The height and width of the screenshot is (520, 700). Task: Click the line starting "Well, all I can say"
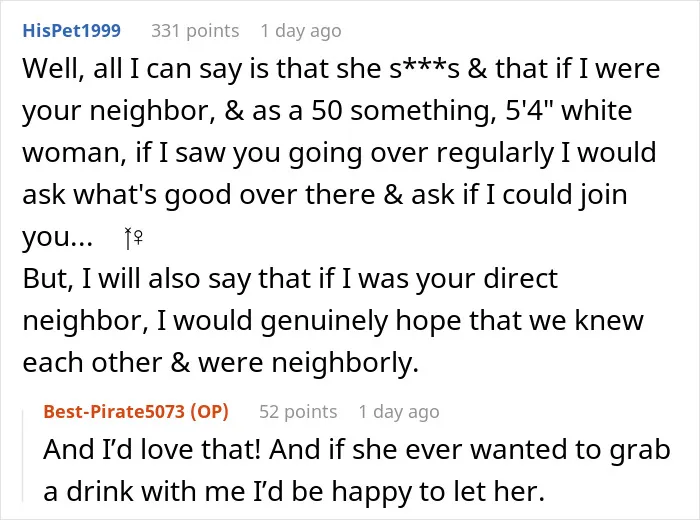(341, 70)
